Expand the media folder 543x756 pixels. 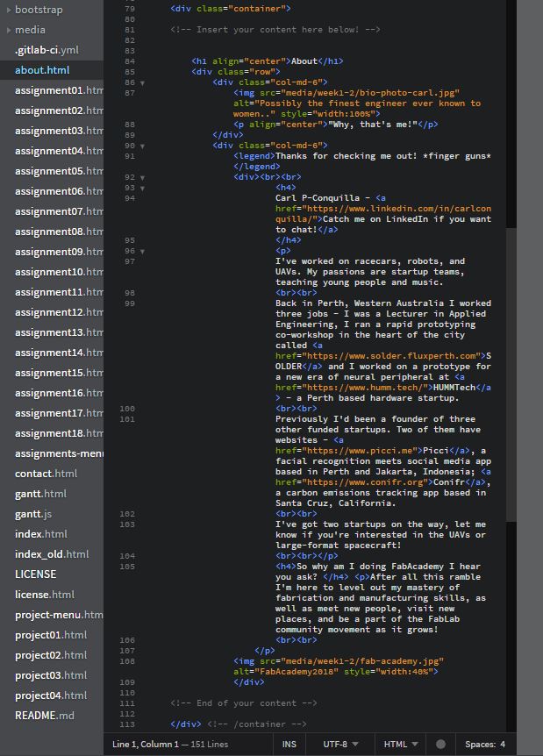point(9,30)
